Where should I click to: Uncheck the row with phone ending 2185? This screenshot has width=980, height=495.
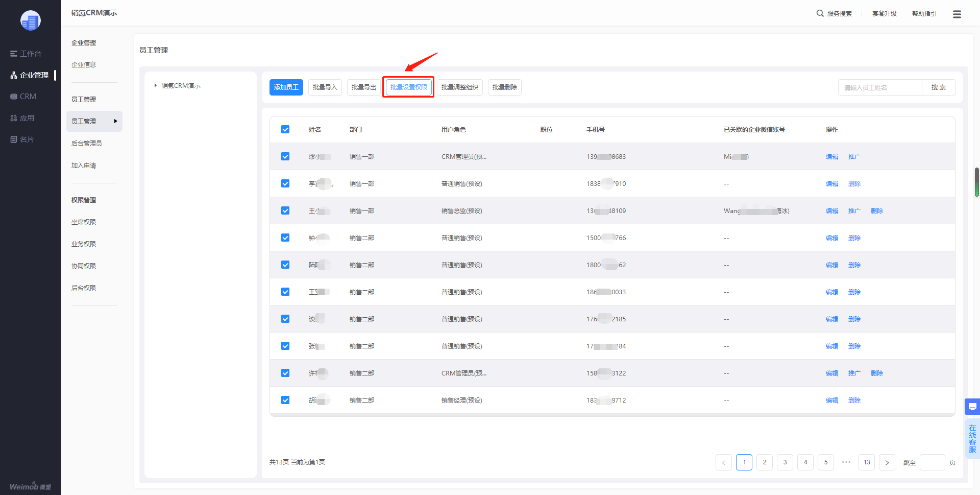click(x=285, y=319)
